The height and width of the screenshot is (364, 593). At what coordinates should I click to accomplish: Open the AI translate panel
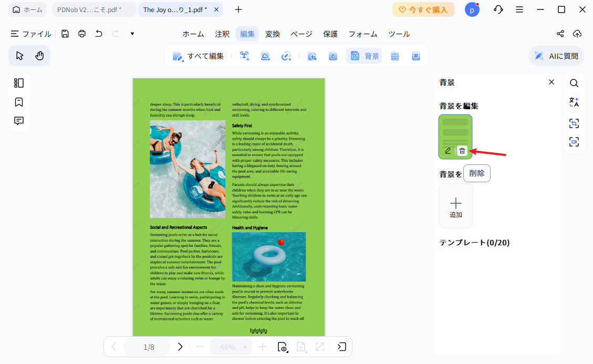(574, 102)
